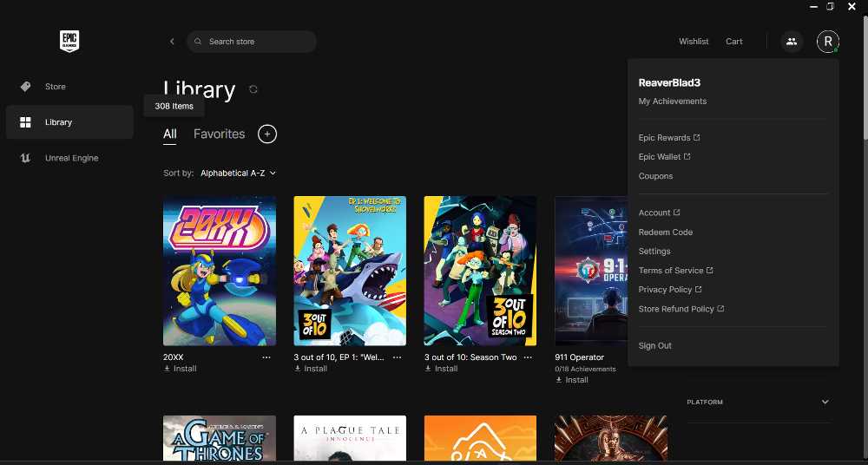The image size is (868, 465).
Task: Expand the Platform filter section
Action: tap(758, 402)
